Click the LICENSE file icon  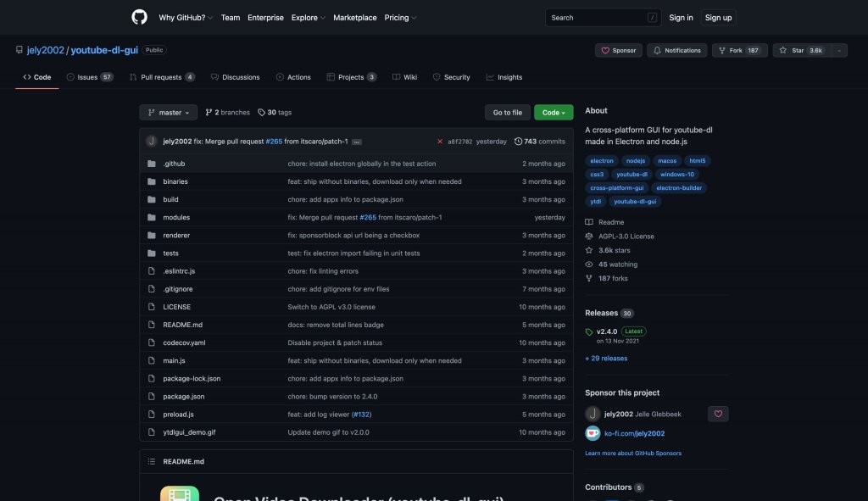[151, 307]
